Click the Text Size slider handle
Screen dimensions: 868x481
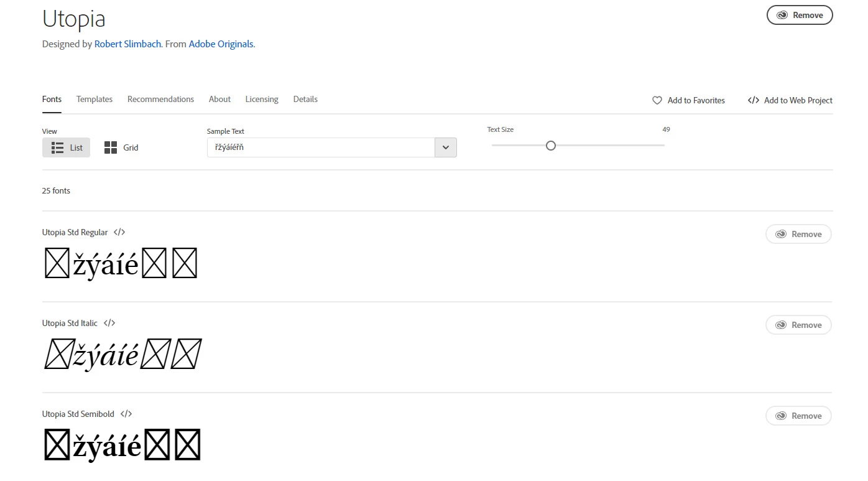(x=550, y=146)
